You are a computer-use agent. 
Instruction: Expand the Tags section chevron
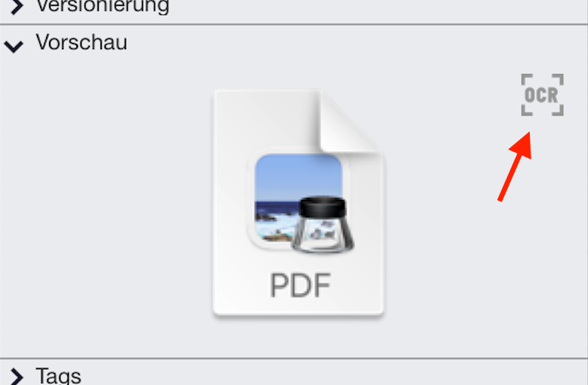point(17,377)
